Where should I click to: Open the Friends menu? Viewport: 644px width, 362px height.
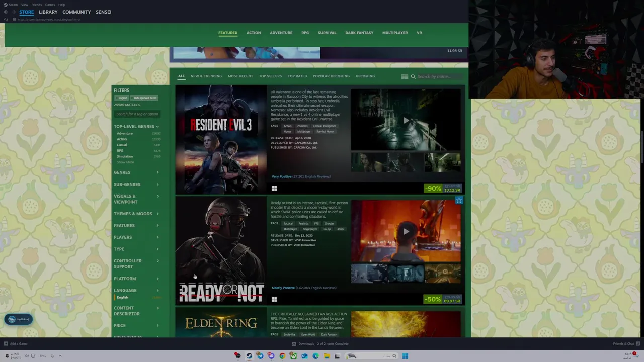[37, 5]
